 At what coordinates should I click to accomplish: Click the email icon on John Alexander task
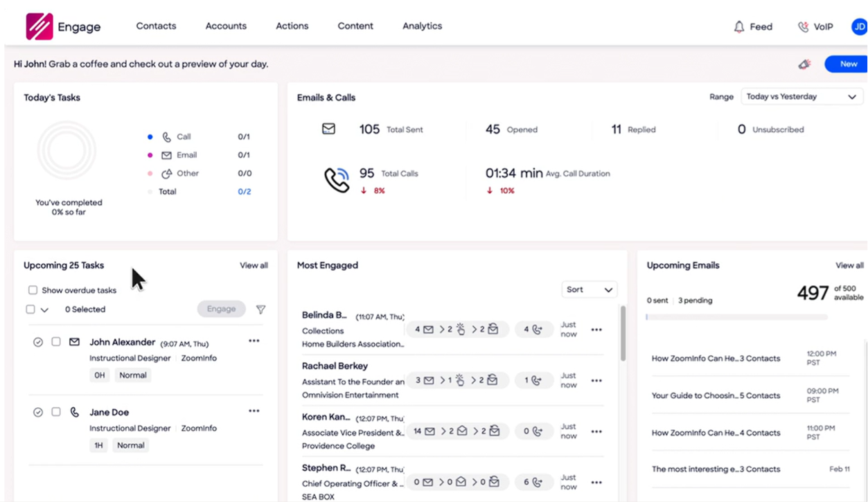(74, 342)
